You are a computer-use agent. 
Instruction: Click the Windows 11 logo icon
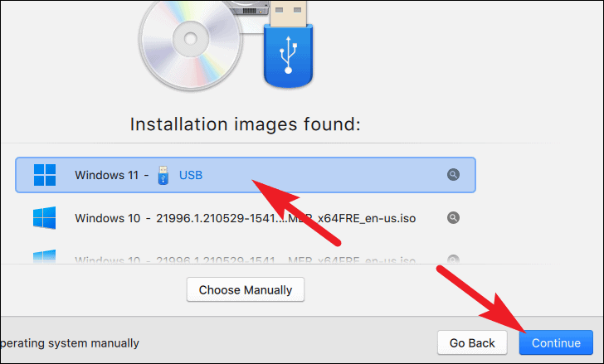[45, 175]
